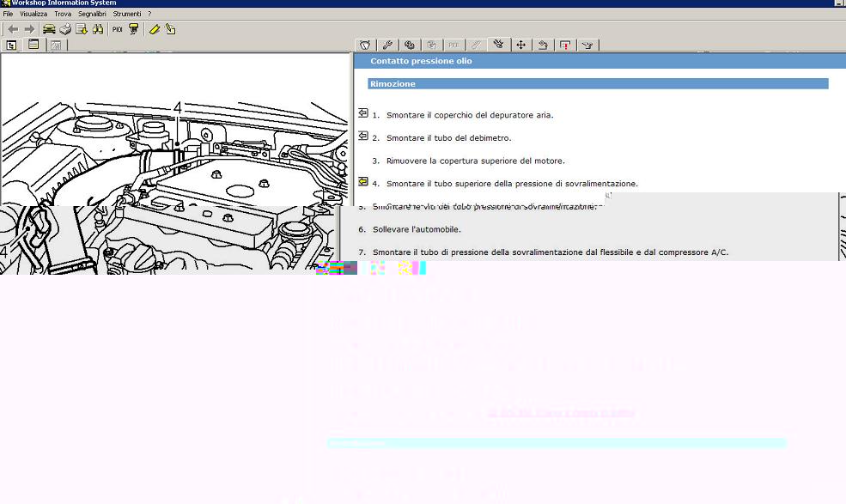This screenshot has height=504, width=846.
Task: Click the printer icon
Action: coord(65,29)
